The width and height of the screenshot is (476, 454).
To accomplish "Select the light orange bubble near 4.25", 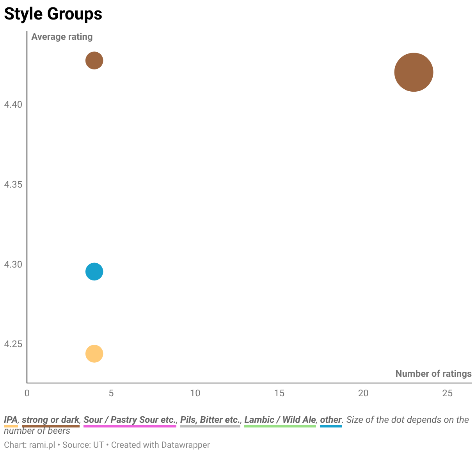I will [x=94, y=354].
